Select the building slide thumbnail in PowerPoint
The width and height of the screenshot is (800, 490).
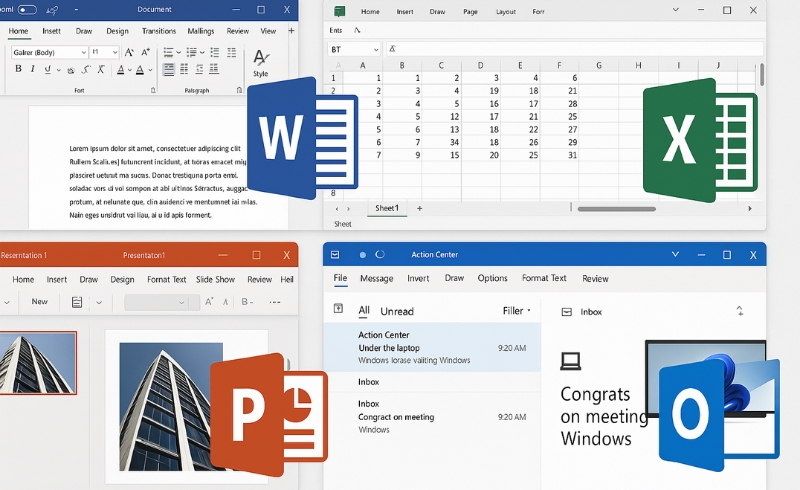(38, 363)
